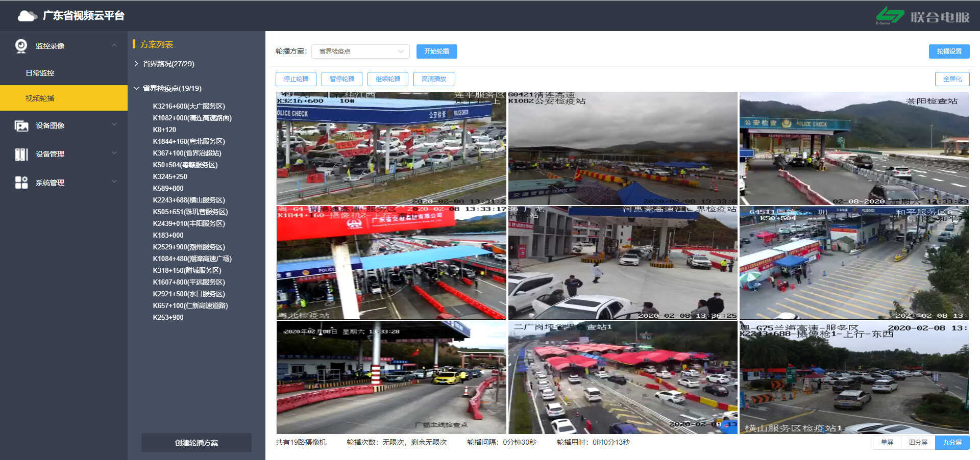Click the cloud logo beside 广东省视频云平台
980x460 pixels.
[x=27, y=16]
